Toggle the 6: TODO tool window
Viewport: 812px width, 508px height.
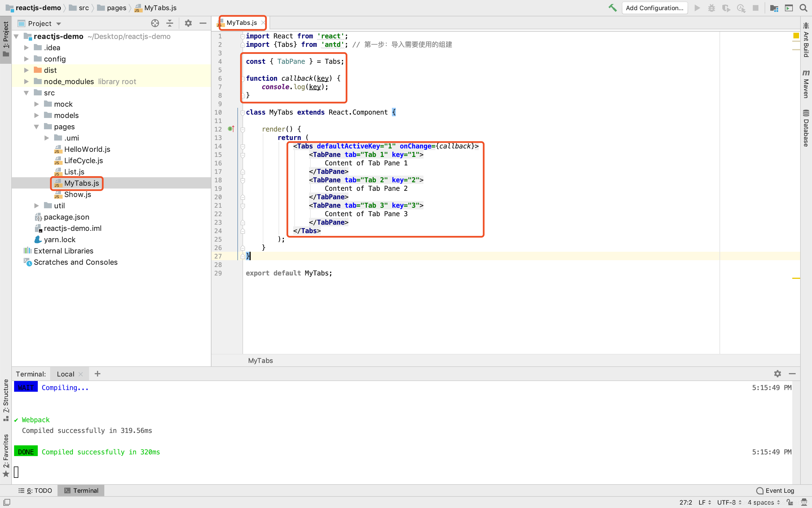35,491
